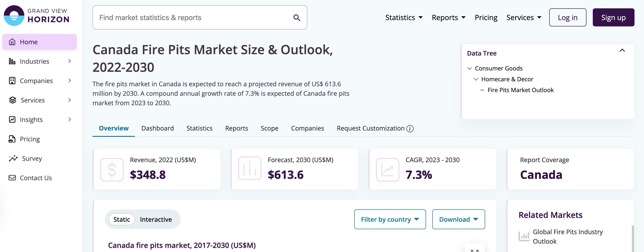Click the Contact Us envelope icon
Image resolution: width=644 pixels, height=252 pixels.
[x=12, y=178]
